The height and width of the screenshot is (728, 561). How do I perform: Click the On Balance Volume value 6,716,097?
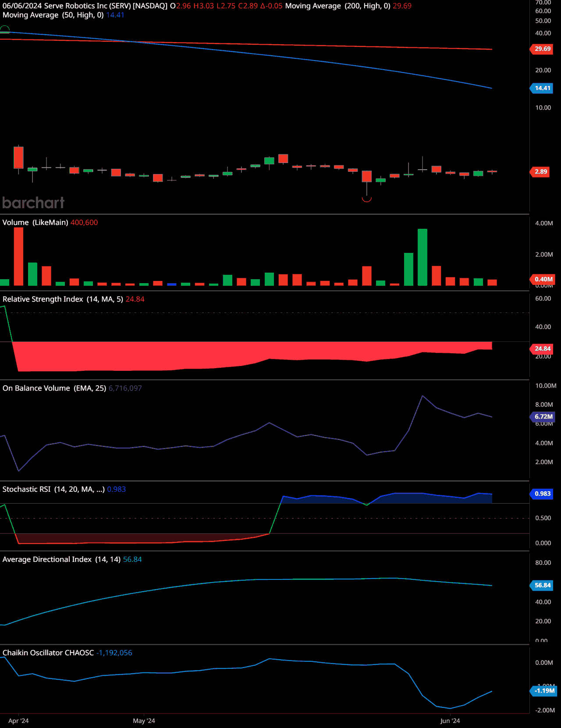(x=125, y=388)
